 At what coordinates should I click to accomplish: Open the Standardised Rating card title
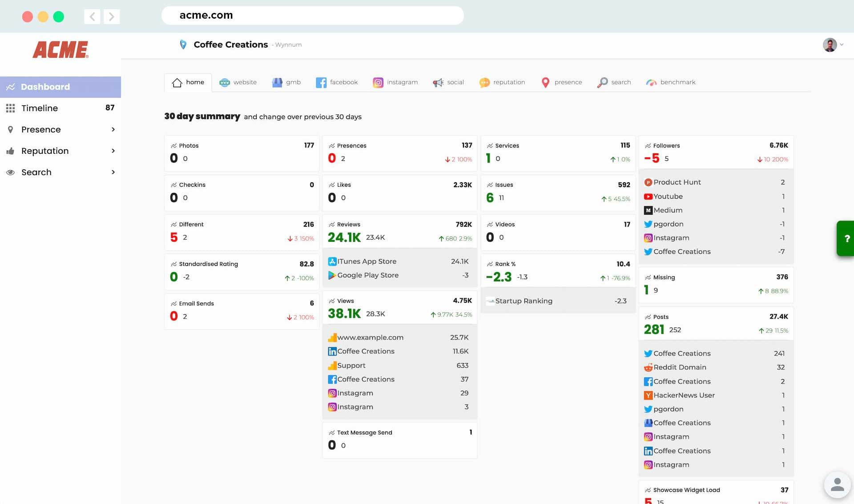(x=208, y=264)
